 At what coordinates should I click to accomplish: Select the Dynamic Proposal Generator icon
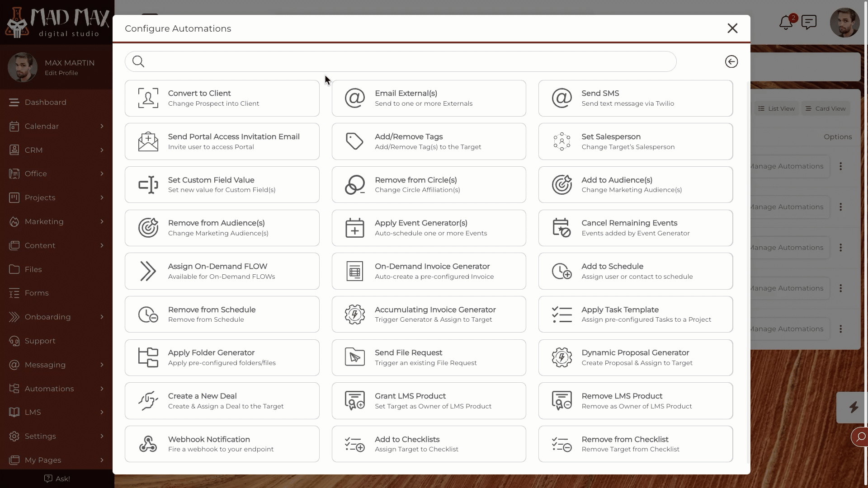[x=561, y=357]
